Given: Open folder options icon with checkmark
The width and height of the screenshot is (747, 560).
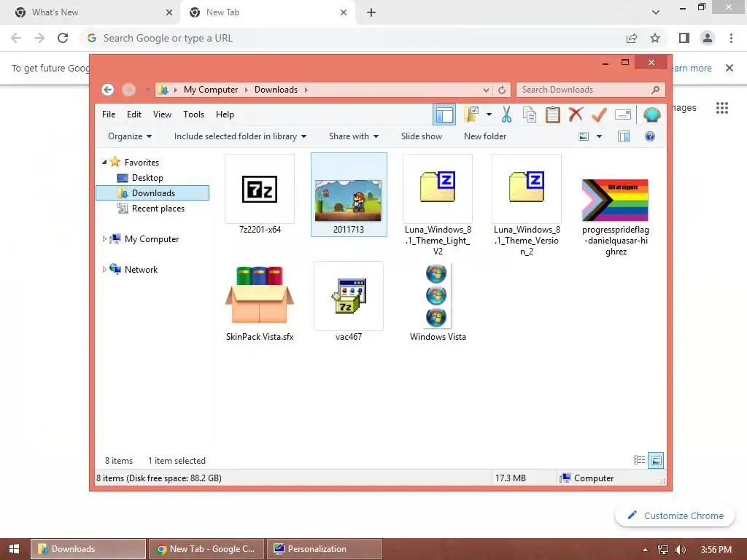Looking at the screenshot, I should tap(471, 114).
